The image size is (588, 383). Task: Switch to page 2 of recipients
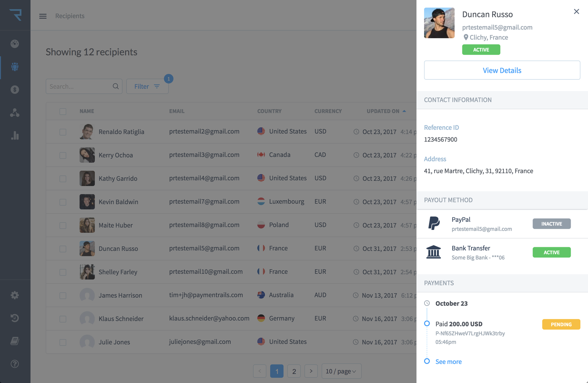(294, 371)
